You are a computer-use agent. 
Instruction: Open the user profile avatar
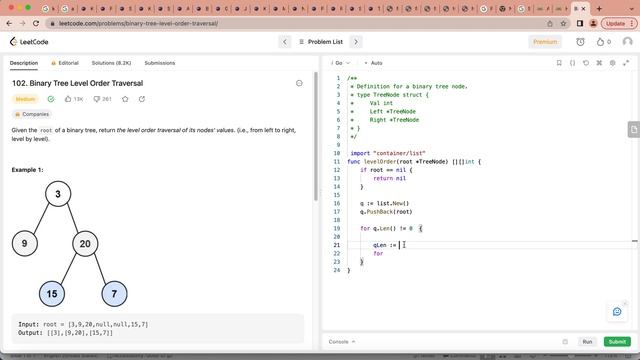tap(627, 42)
